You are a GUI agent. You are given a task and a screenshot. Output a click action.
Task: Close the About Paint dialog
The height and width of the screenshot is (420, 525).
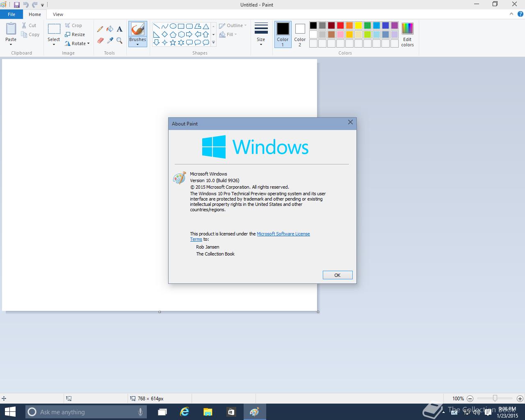pyautogui.click(x=350, y=122)
